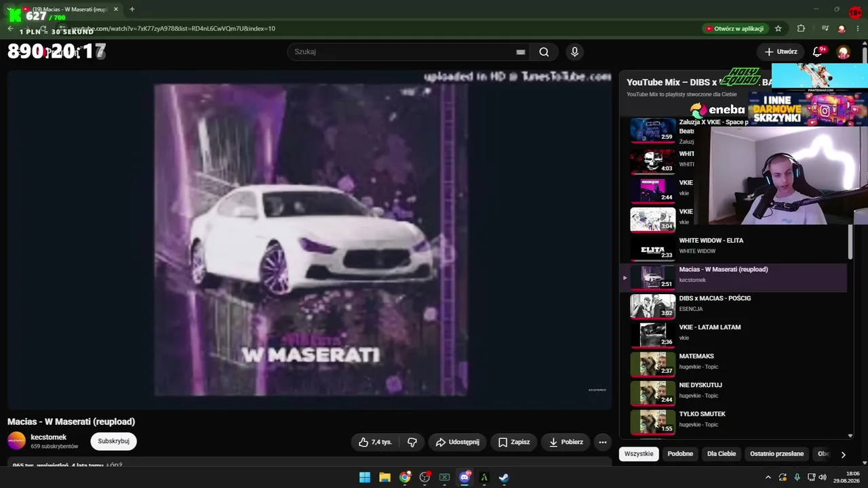
Task: Select the Dla Ciebie filter chip
Action: [x=722, y=454]
